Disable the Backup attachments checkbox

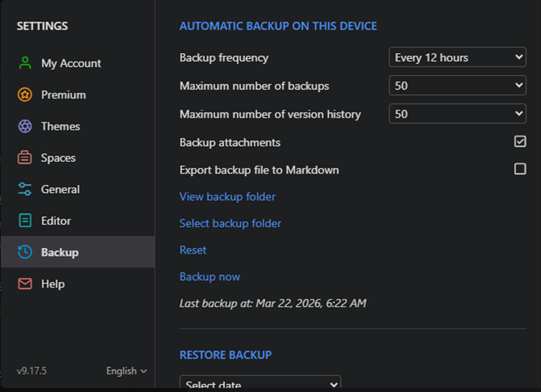tap(520, 142)
